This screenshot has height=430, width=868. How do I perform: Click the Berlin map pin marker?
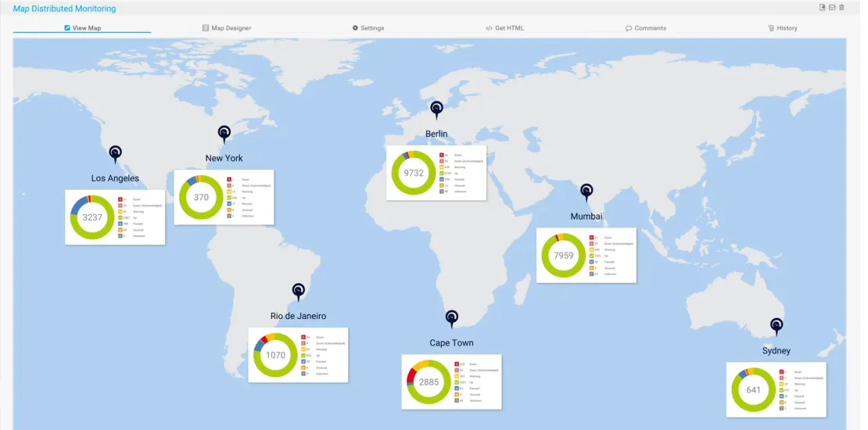tap(436, 109)
